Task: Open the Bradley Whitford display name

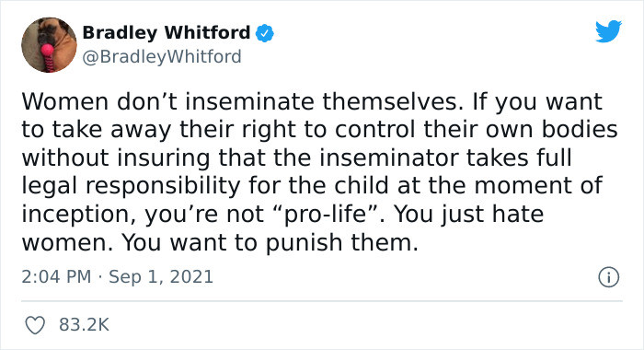Action: [x=167, y=32]
